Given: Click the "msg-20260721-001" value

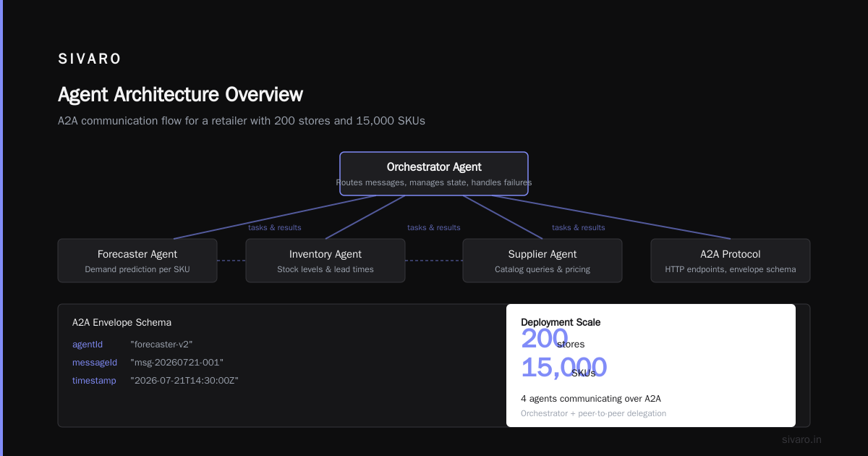Looking at the screenshot, I should pos(177,362).
